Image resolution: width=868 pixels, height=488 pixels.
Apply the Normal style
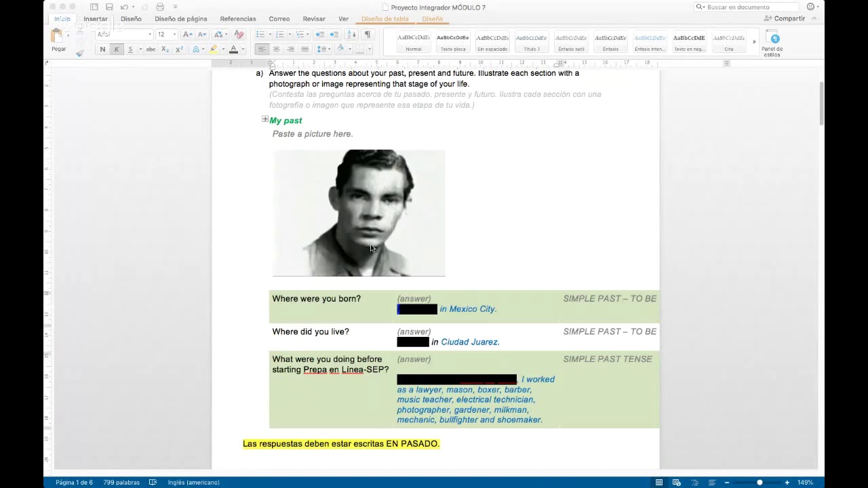pos(414,43)
